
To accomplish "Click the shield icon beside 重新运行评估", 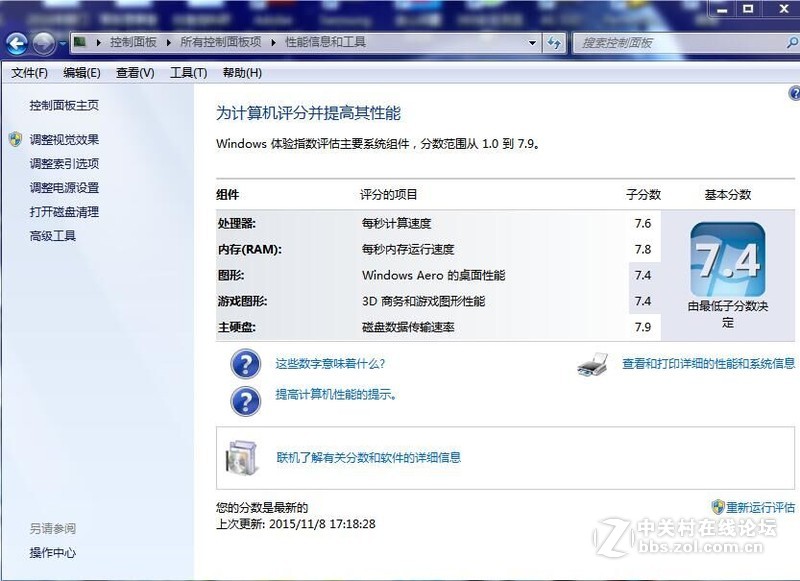I will 718,507.
